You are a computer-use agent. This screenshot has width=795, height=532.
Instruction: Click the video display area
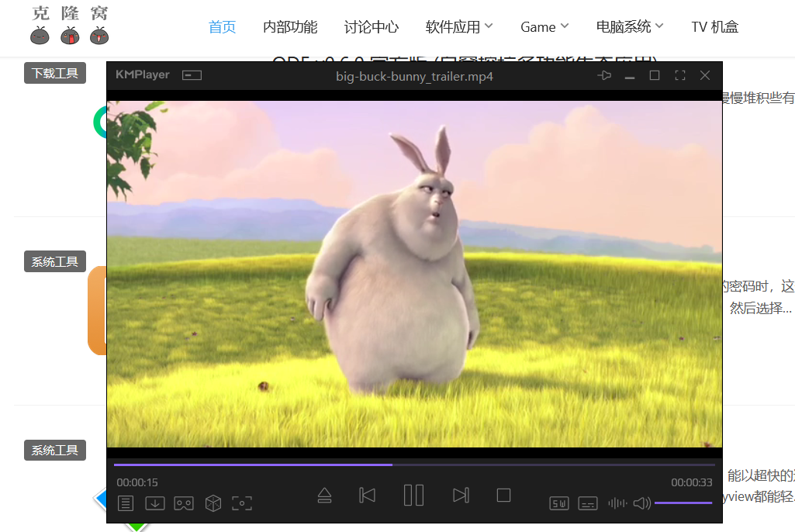click(414, 274)
